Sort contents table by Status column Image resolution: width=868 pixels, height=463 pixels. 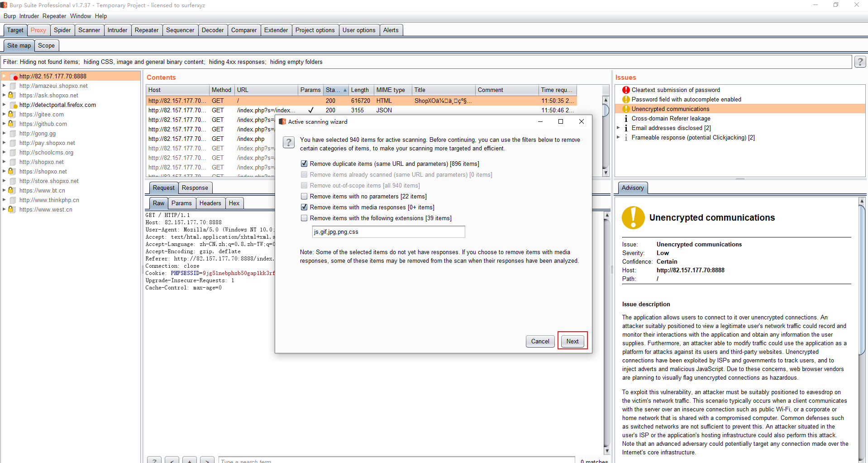click(336, 90)
